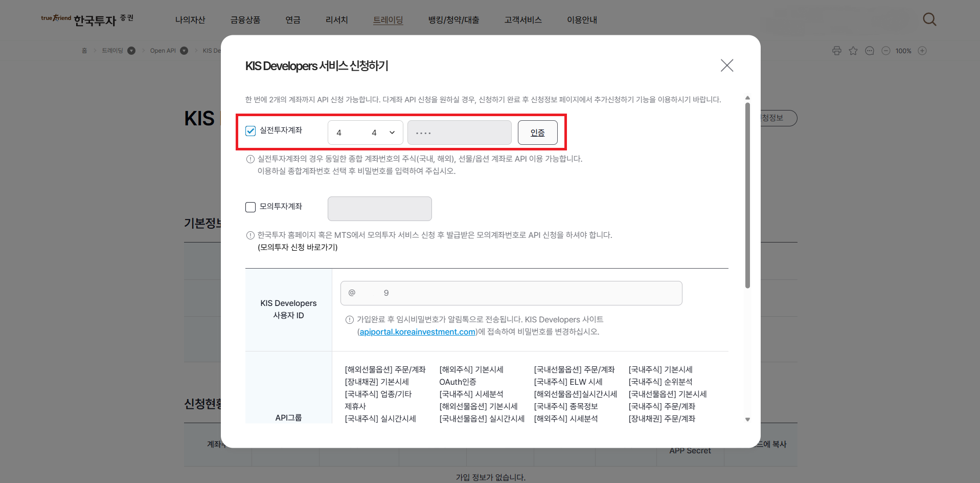Screen dimensions: 980x483
Task: Click the [해외선물옵션] 기본시세 text
Action: [x=478, y=406]
